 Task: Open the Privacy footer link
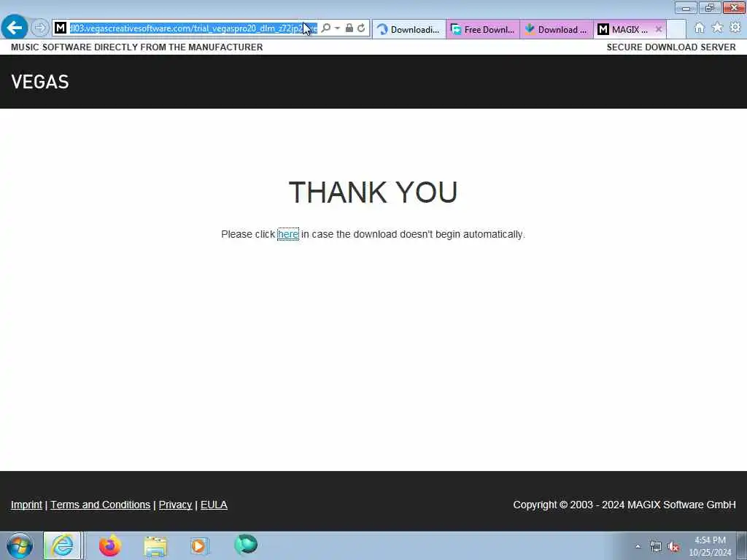pyautogui.click(x=175, y=505)
